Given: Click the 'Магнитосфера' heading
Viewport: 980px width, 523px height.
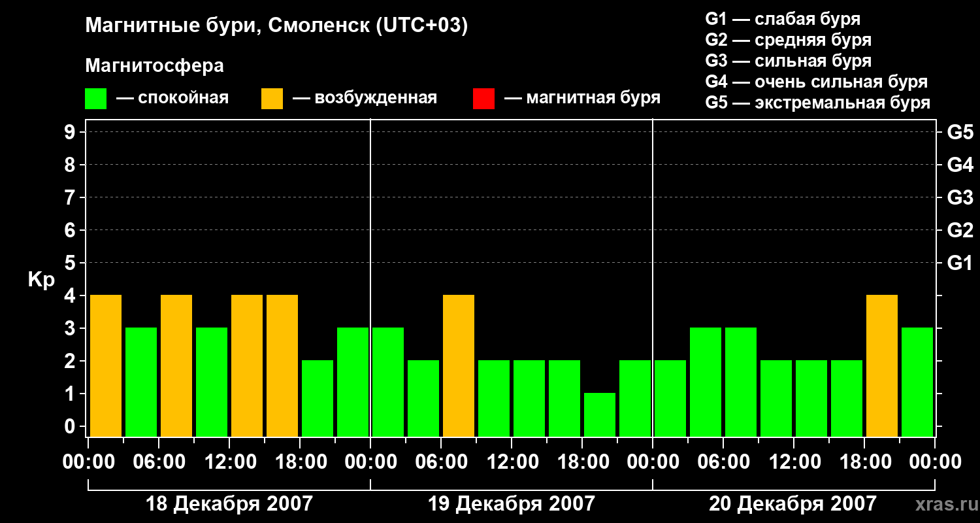Looking at the screenshot, I should pos(155,66).
